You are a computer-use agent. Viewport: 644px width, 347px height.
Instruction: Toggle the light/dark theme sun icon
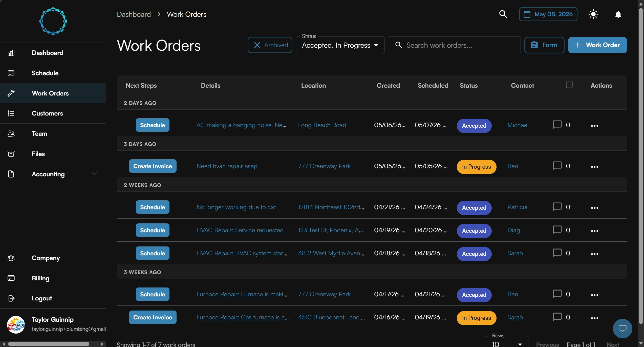coord(593,14)
